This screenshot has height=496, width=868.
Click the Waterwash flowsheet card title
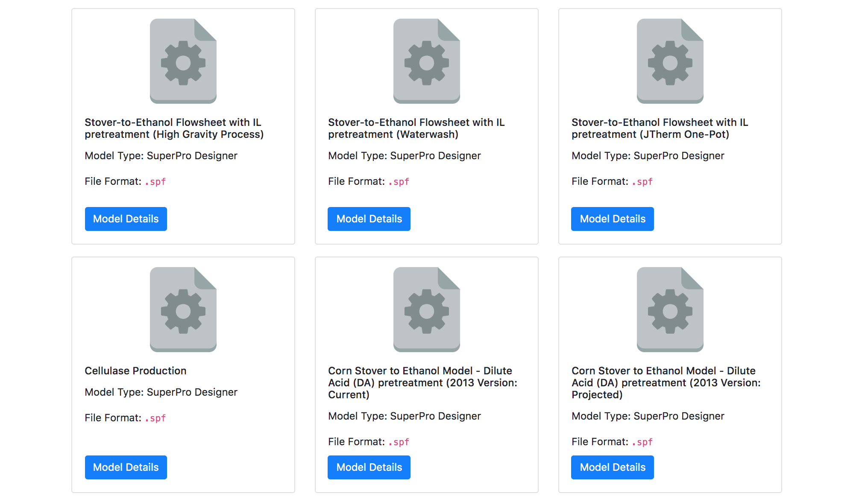pos(416,128)
